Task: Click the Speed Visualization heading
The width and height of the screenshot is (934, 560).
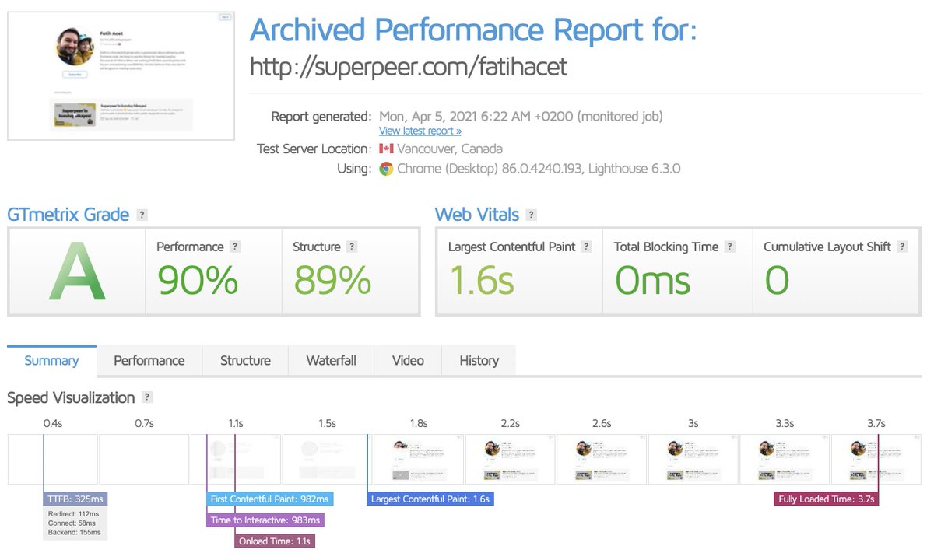Action: (71, 397)
